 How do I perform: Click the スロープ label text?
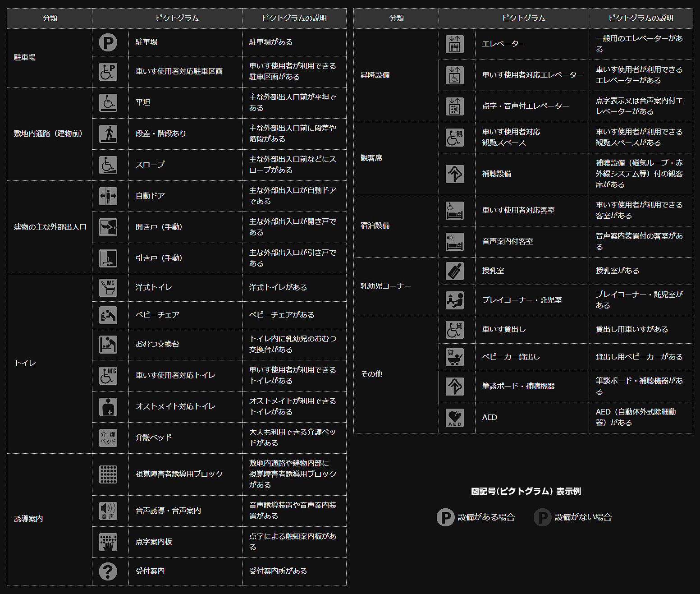click(x=150, y=165)
